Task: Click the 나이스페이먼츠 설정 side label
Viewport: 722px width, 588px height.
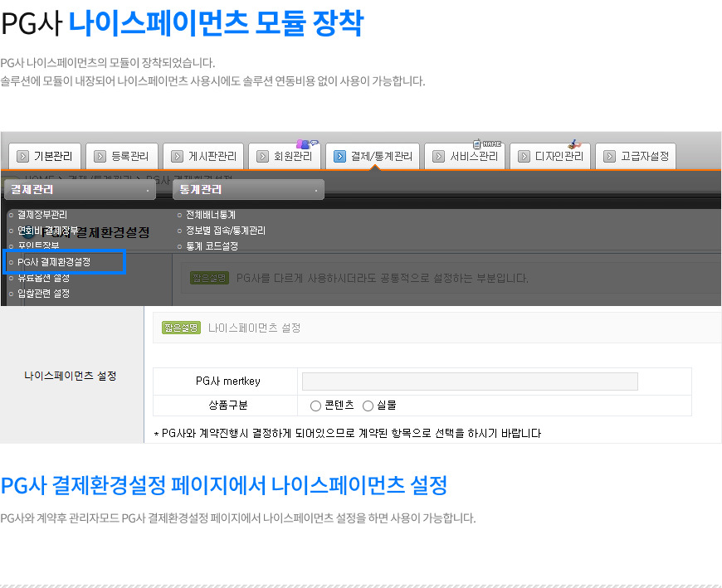Action: point(71,376)
